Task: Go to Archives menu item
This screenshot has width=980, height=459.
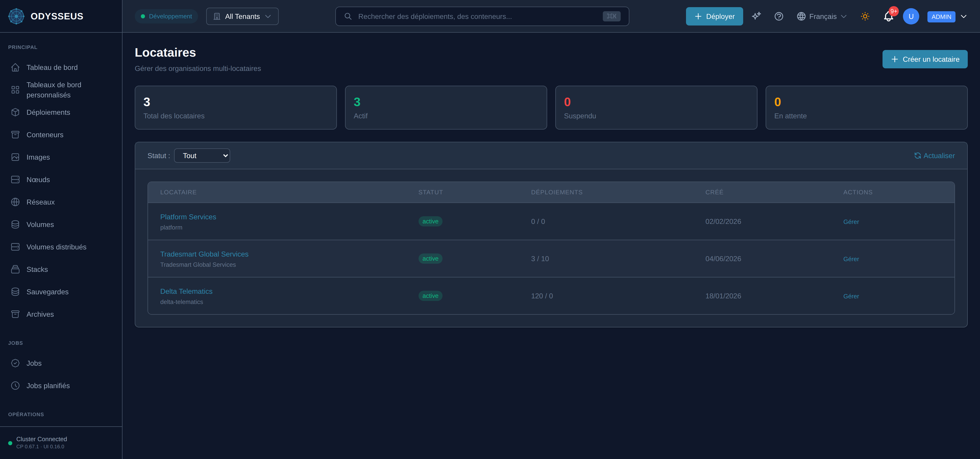Action: (x=61, y=314)
